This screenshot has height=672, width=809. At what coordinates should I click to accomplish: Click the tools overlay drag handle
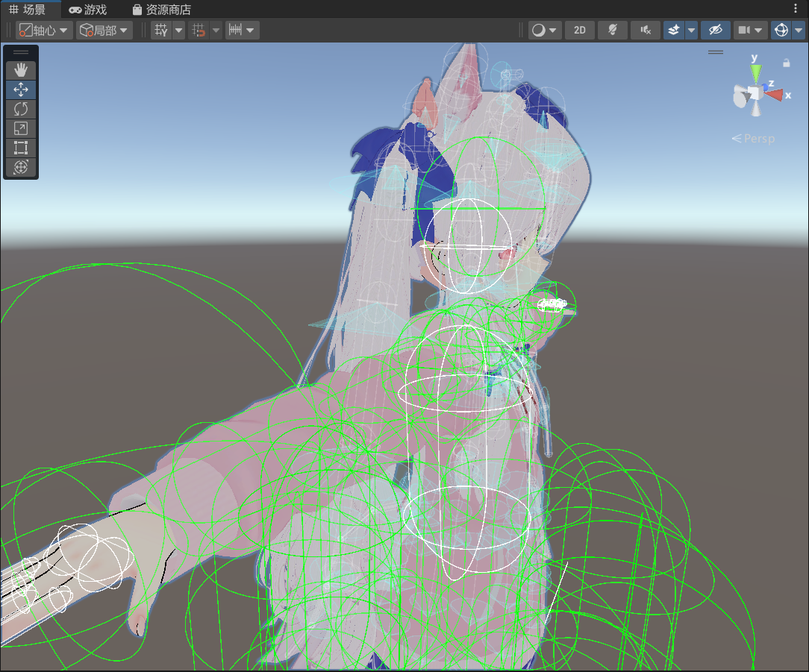pyautogui.click(x=21, y=52)
